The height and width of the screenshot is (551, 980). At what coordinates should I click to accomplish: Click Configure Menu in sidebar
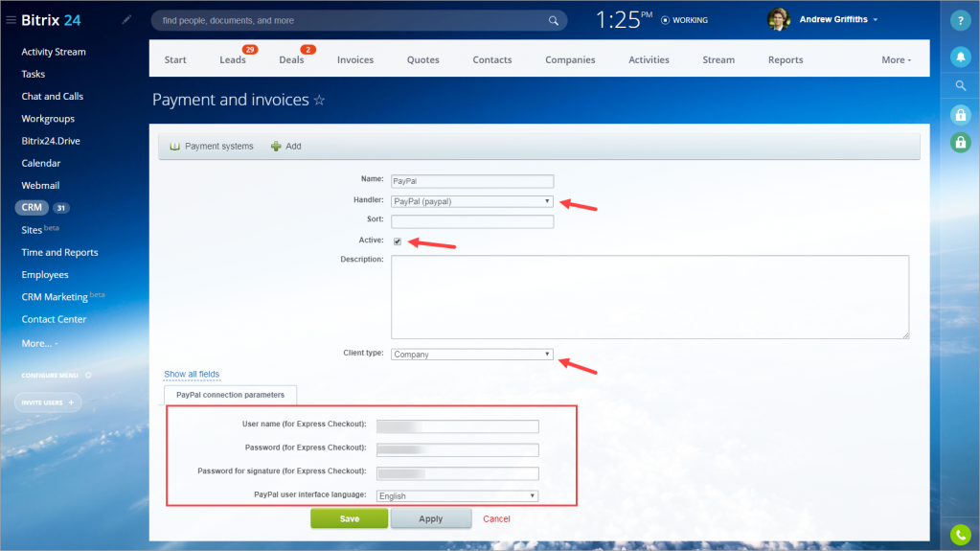(50, 376)
